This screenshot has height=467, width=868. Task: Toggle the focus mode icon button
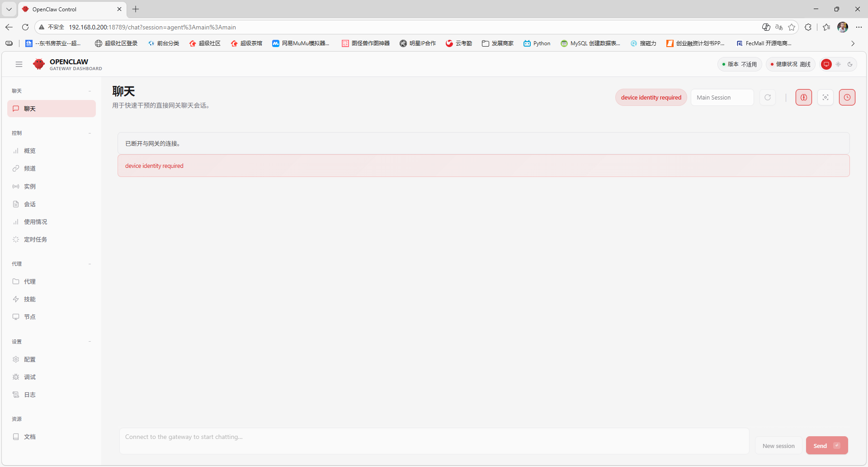click(x=825, y=97)
